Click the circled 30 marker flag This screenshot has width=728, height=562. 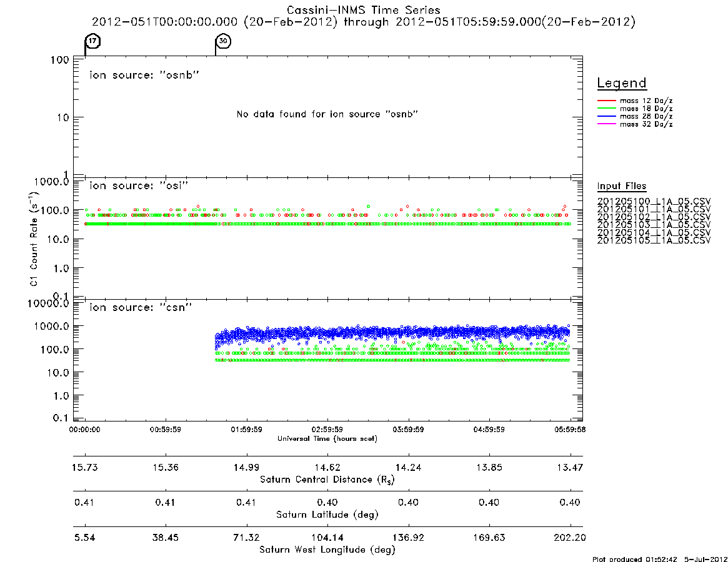[x=223, y=41]
